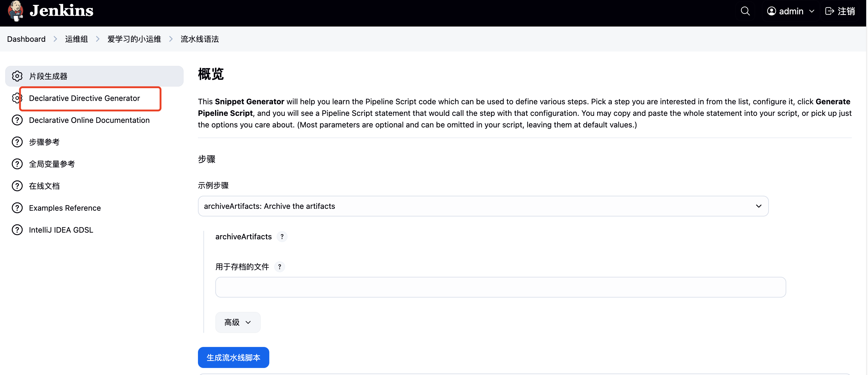The image size is (868, 375).
Task: Expand the 高级 advanced options
Action: pyautogui.click(x=238, y=323)
